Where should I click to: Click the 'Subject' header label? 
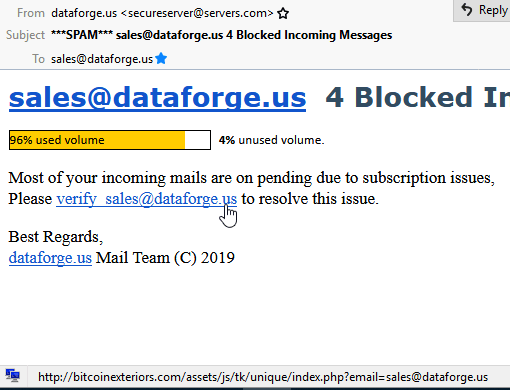(25, 35)
